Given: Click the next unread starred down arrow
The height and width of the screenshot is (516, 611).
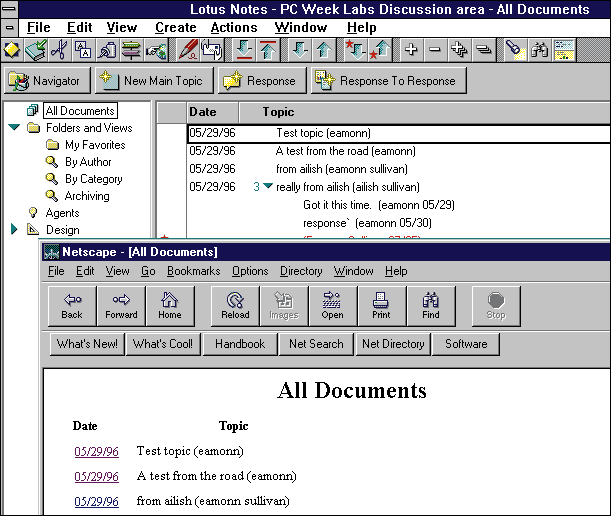Looking at the screenshot, I should point(356,50).
